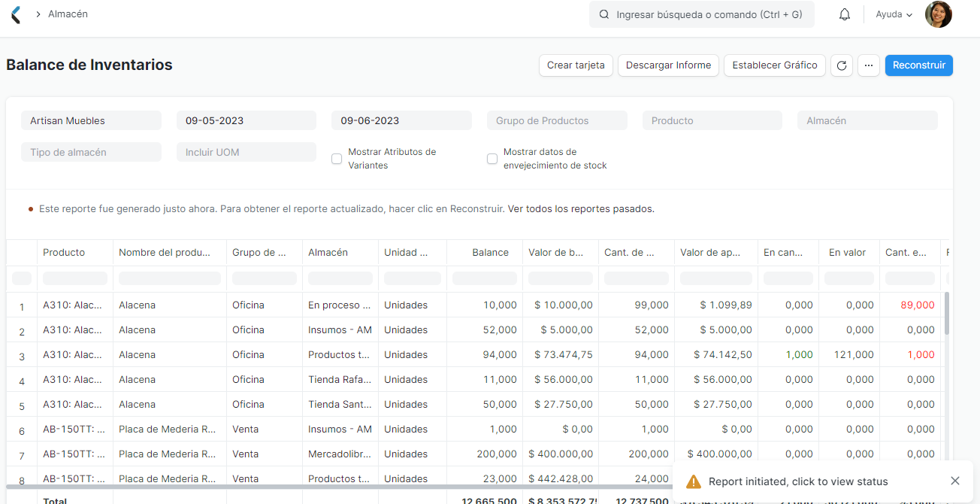Click Report initiated, click to view status
The width and height of the screenshot is (980, 504).
[798, 481]
